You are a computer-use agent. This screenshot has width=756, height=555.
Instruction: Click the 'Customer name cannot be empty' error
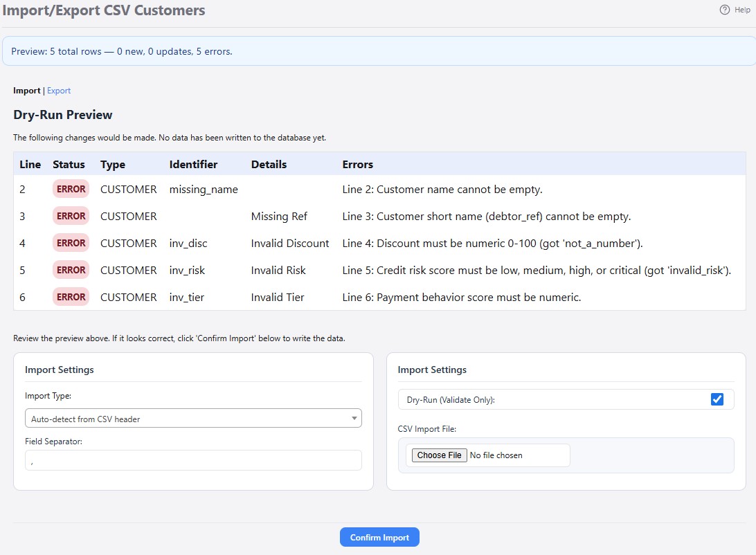point(442,190)
